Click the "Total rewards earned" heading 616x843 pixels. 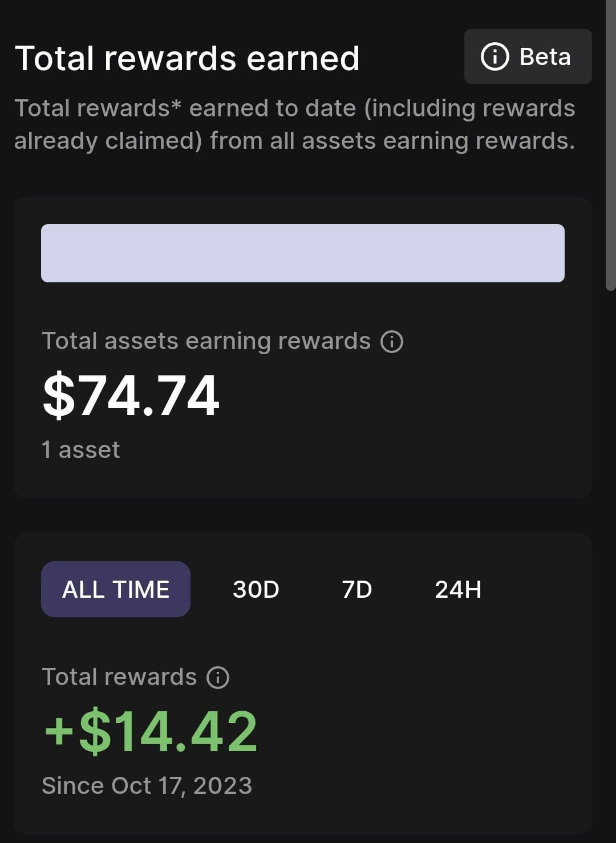coord(187,58)
